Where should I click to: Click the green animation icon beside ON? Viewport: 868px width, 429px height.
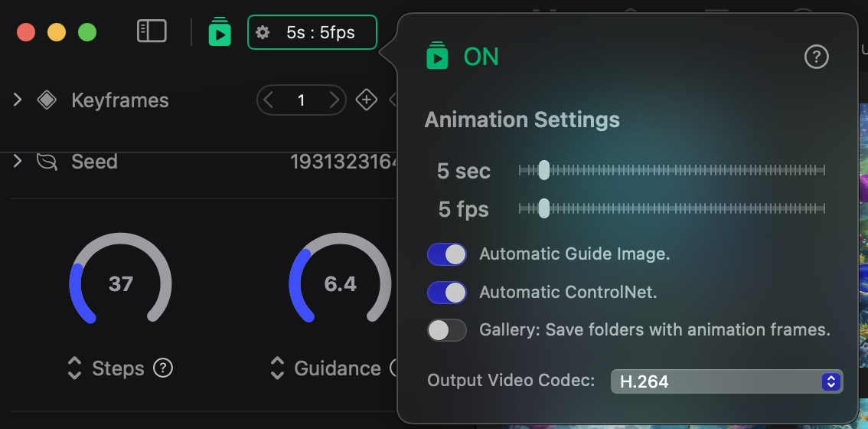click(437, 56)
